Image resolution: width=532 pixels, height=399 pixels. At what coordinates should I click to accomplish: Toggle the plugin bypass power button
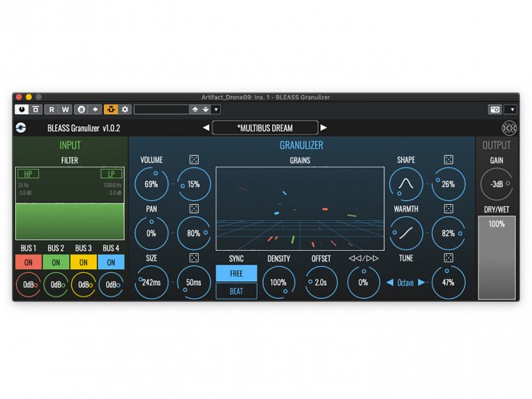coord(21,109)
